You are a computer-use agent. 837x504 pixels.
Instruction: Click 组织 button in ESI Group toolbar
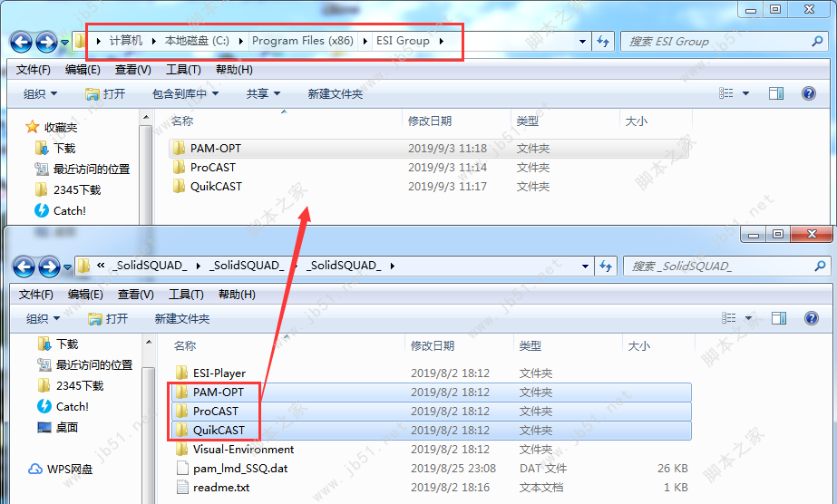pos(40,94)
